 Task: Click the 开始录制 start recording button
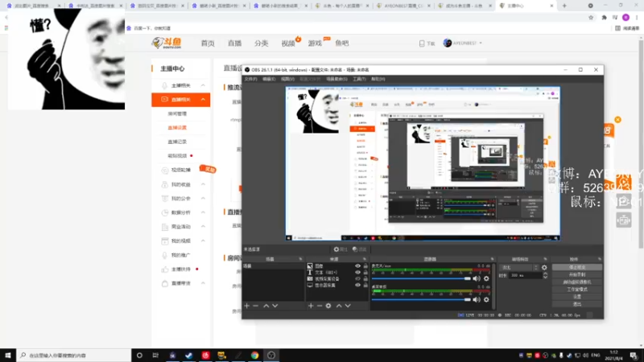click(x=577, y=274)
